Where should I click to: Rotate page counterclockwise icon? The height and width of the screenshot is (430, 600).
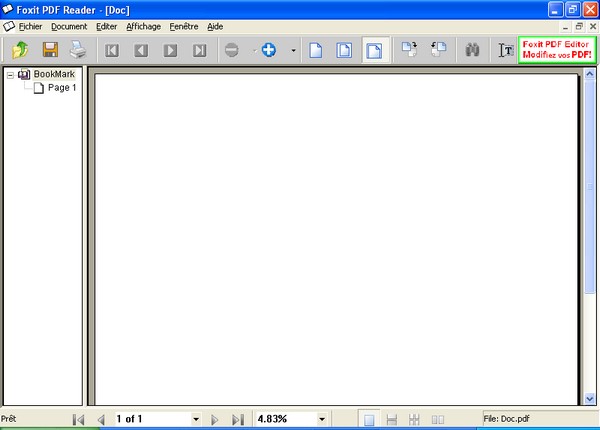pos(439,49)
